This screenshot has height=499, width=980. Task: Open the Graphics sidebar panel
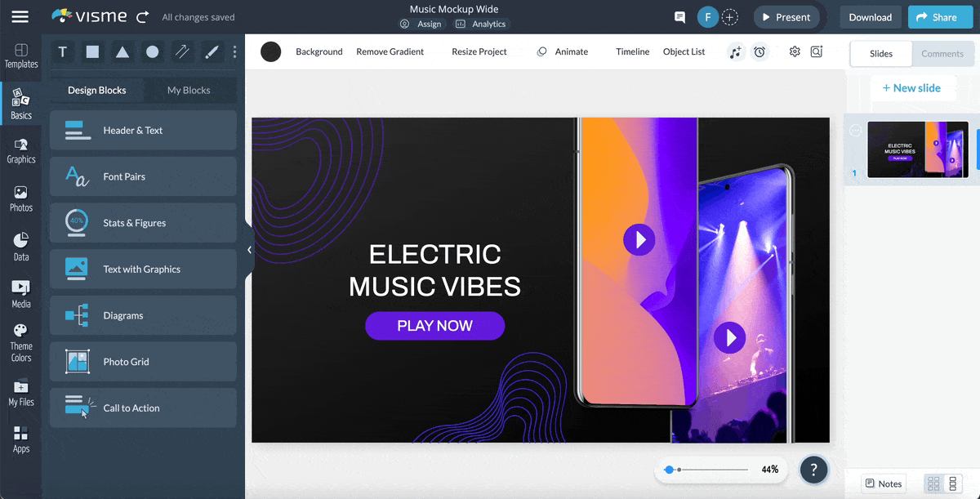[x=21, y=151]
